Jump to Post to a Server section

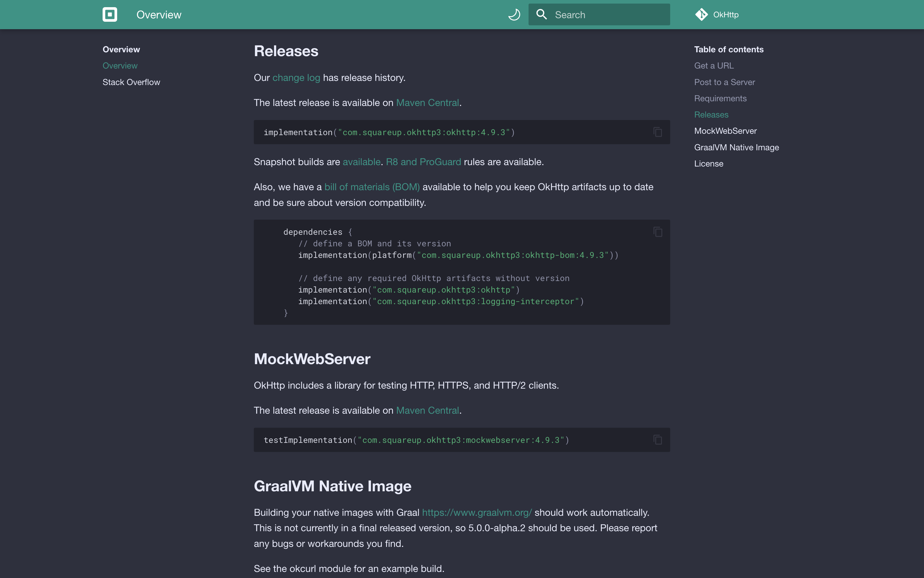724,82
